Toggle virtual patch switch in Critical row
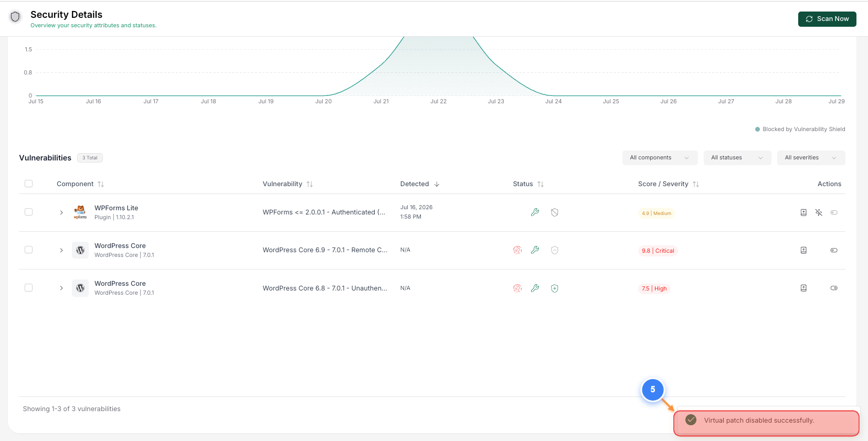The image size is (868, 441). click(834, 250)
